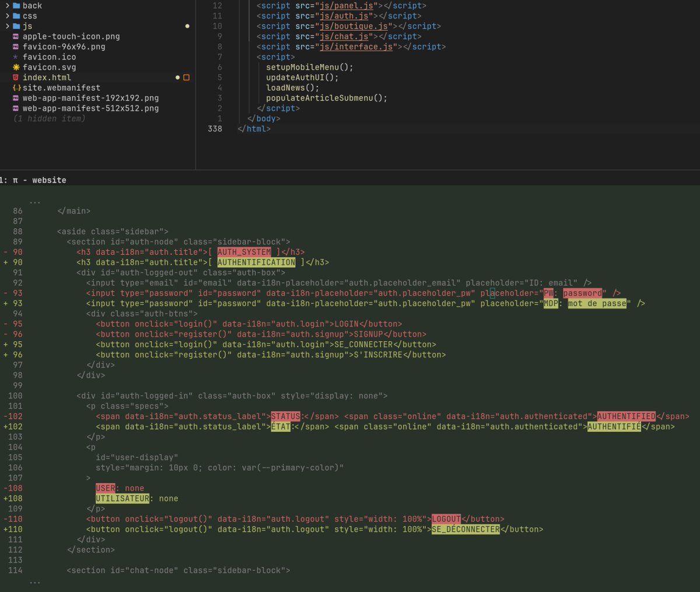The height and width of the screenshot is (592, 700).
Task: Click the favicon.ico star icon
Action: point(16,57)
